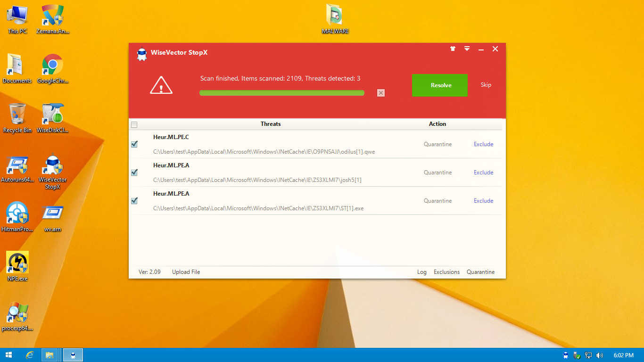The width and height of the screenshot is (644, 362).
Task: Click the Quarantine action for odilus[1].qwe
Action: click(x=438, y=144)
